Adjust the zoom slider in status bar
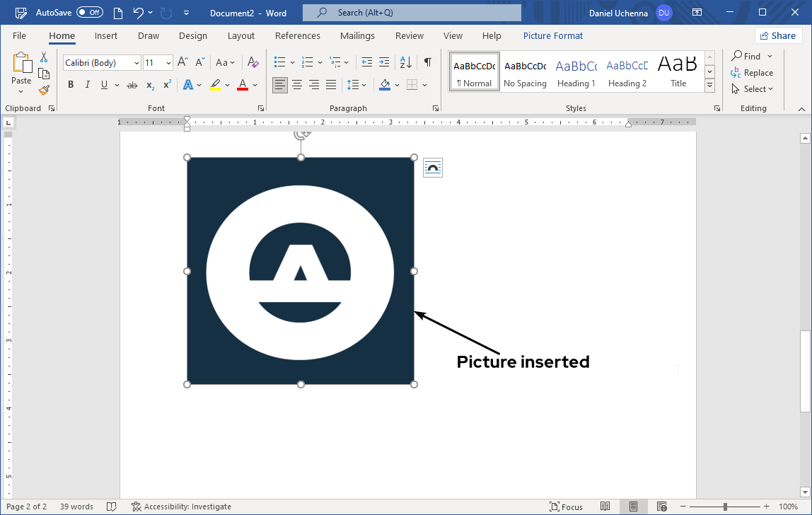 tap(725, 507)
